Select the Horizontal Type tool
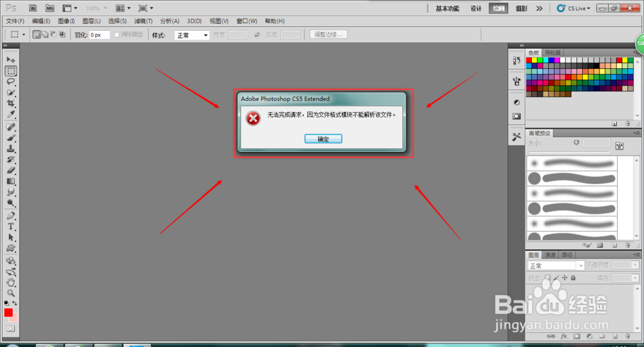The width and height of the screenshot is (644, 347). [11, 226]
